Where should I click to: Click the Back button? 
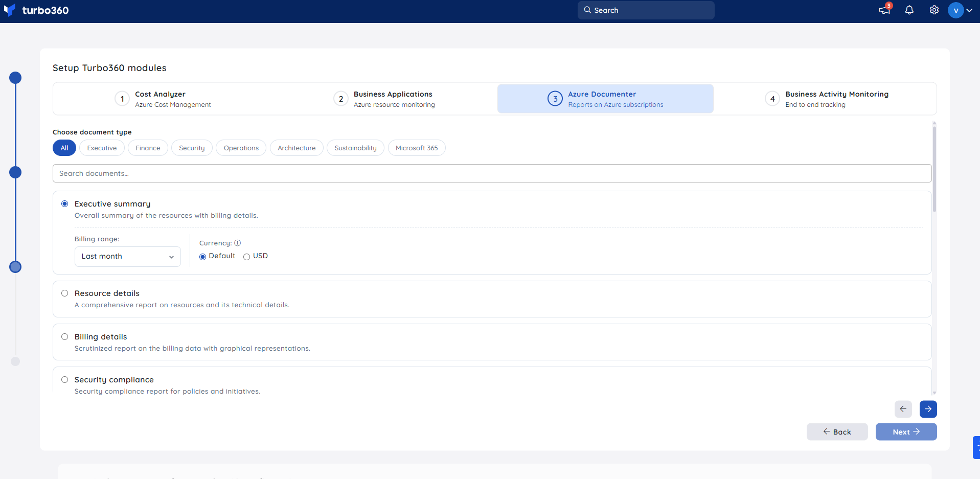coord(837,432)
